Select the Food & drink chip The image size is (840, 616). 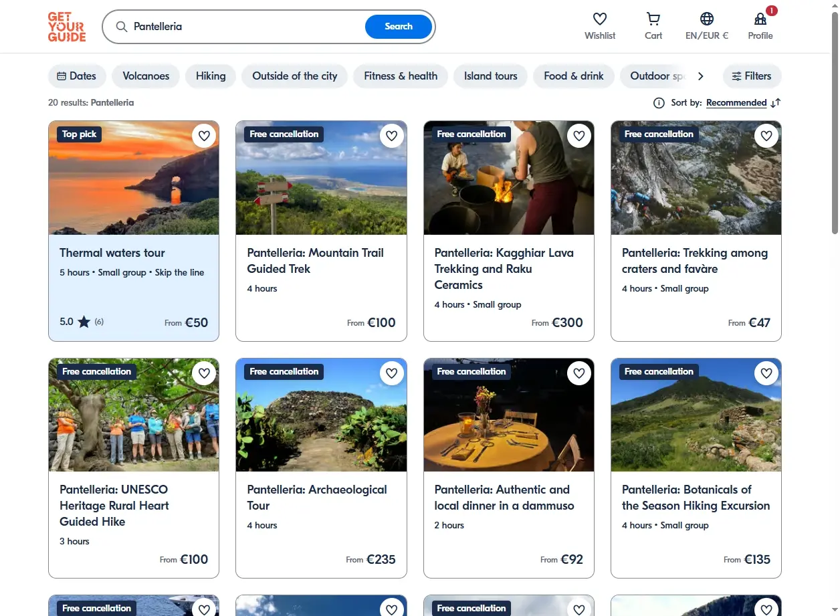[x=574, y=76]
